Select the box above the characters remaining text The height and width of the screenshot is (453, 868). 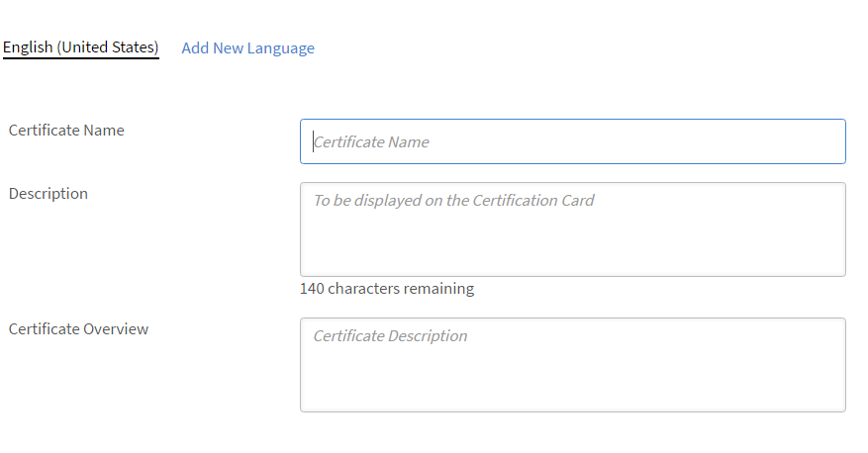click(573, 229)
